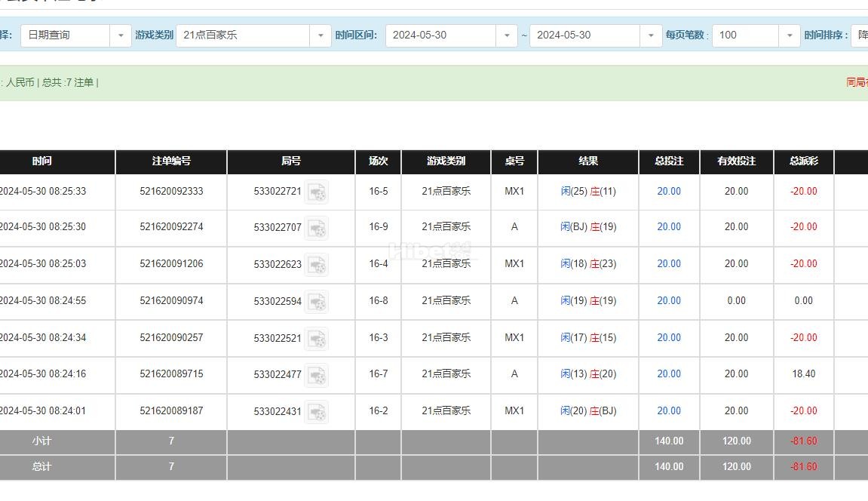Click bet number 521620091206

172,264
